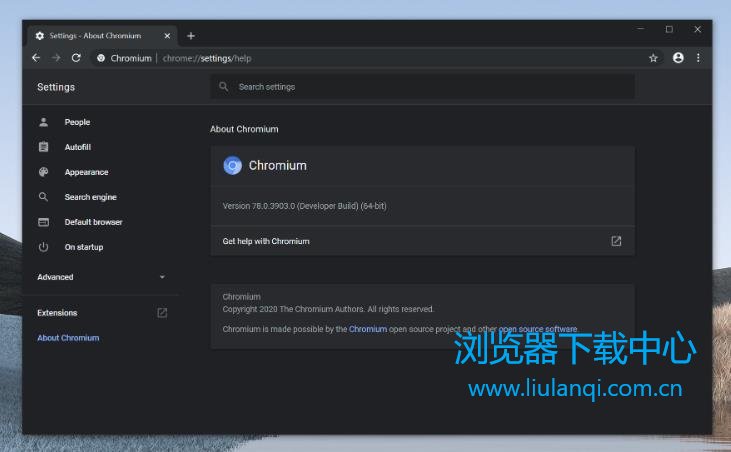731x452 pixels.
Task: Click the On startup power icon
Action: (43, 247)
